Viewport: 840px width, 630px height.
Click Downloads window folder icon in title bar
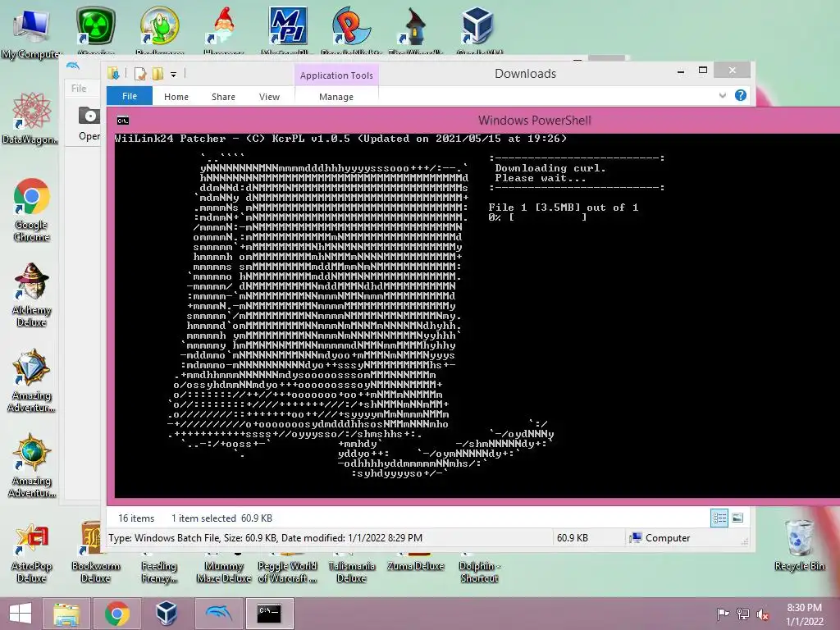click(113, 73)
